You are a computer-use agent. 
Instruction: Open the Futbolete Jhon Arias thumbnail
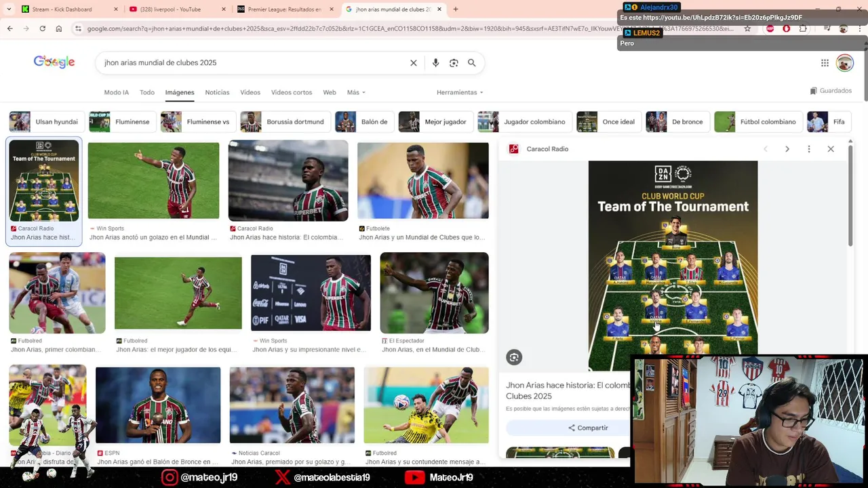tap(423, 181)
